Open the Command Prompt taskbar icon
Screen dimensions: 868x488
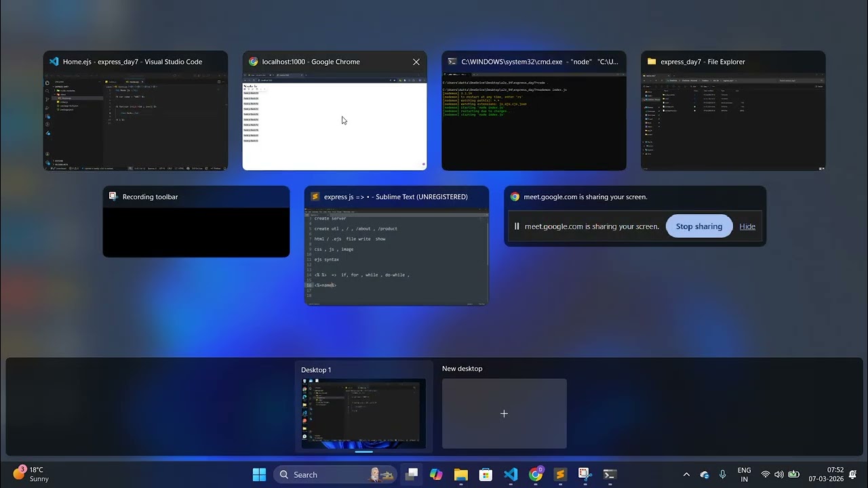[610, 474]
